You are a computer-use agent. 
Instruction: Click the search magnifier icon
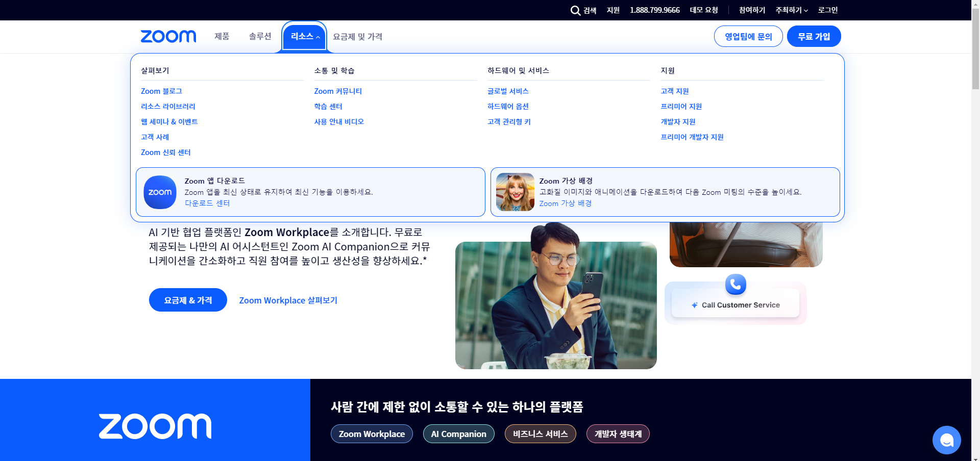pos(575,10)
